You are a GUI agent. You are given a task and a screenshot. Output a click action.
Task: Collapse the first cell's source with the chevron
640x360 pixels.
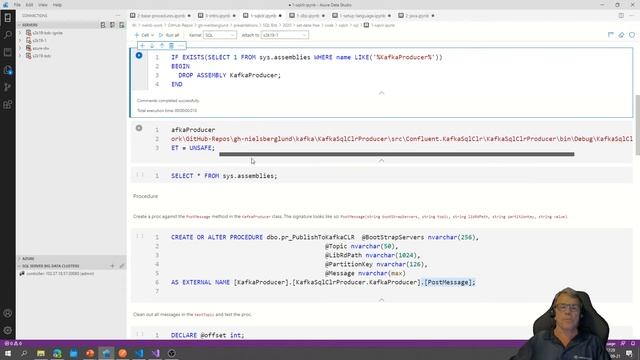click(381, 93)
